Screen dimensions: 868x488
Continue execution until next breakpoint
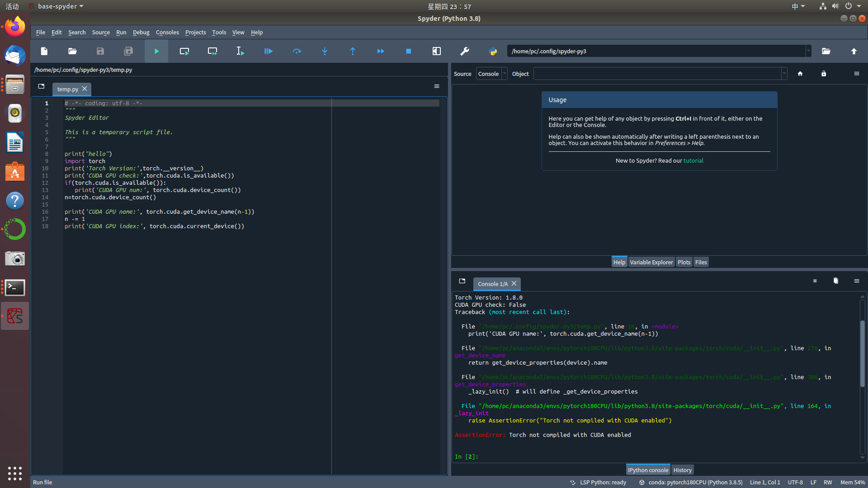coord(381,51)
